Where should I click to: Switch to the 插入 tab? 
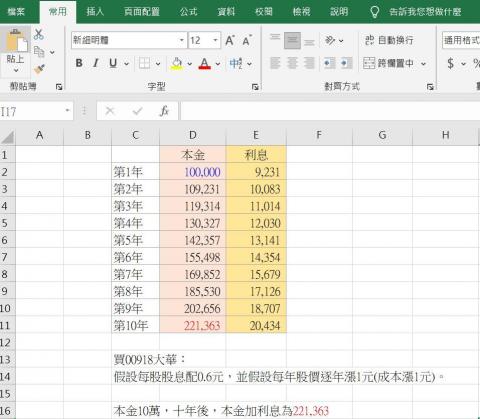click(x=95, y=12)
